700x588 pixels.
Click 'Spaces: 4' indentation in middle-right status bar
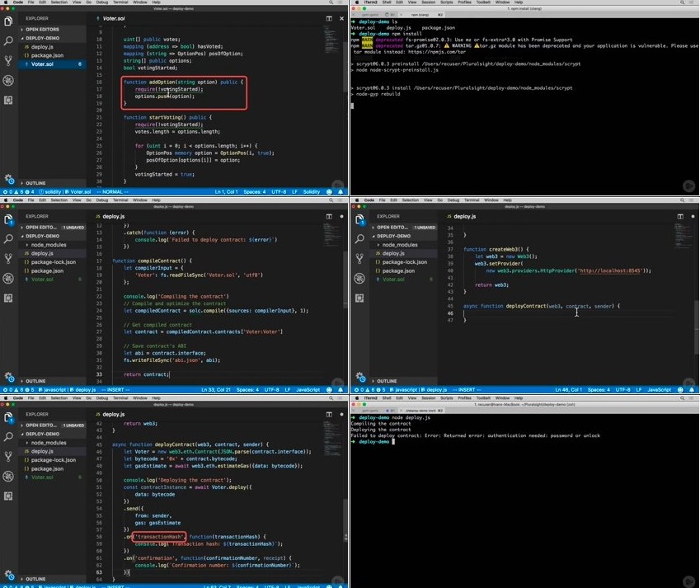[x=597, y=389]
